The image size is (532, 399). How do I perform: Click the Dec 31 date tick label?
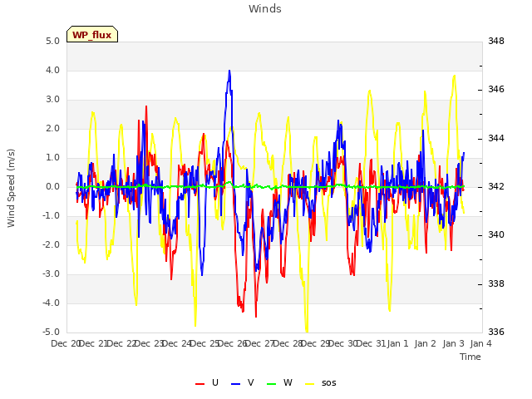pyautogui.click(x=371, y=343)
